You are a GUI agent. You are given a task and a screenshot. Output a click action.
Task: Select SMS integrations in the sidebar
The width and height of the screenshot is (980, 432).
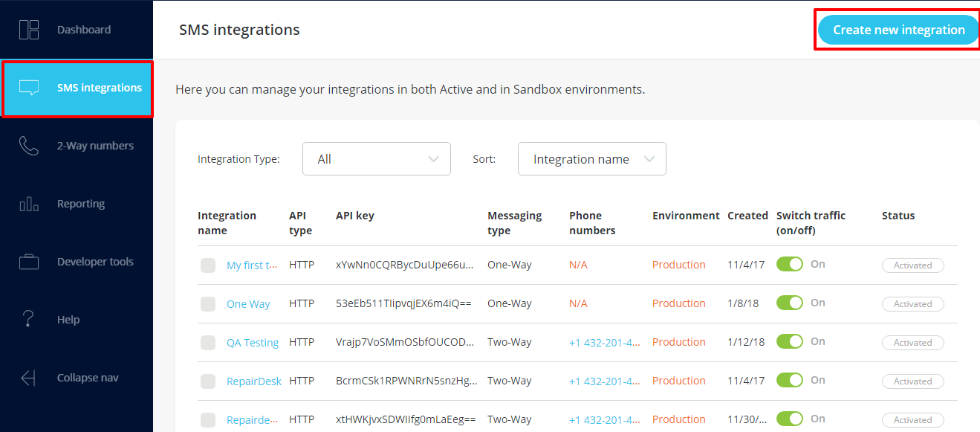(x=77, y=88)
